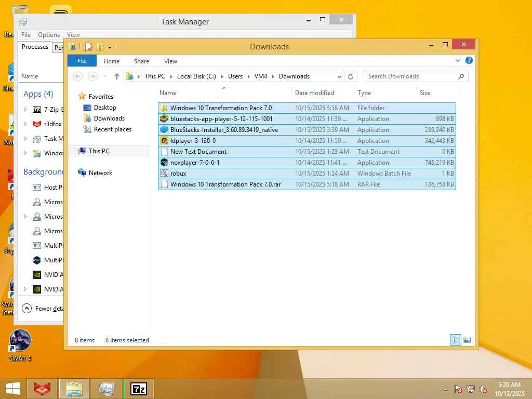Open Options menu in Task Manager
Image resolution: width=532 pixels, height=399 pixels.
49,35
